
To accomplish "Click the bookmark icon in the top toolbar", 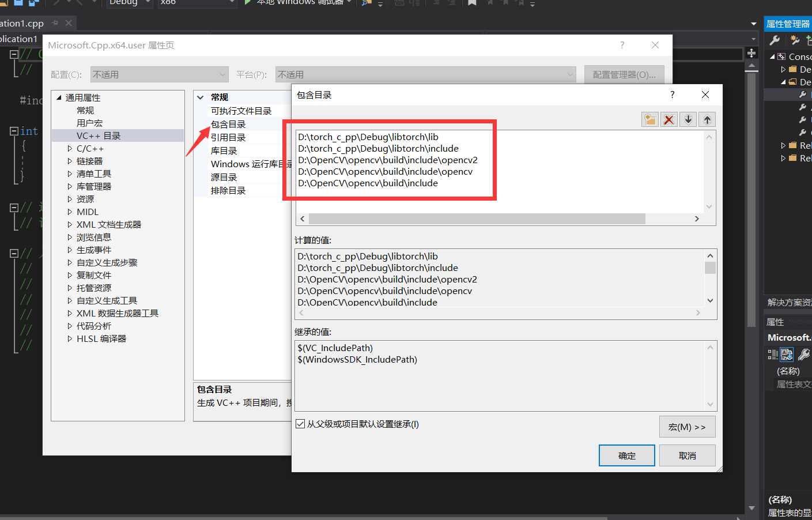I will point(472,2).
